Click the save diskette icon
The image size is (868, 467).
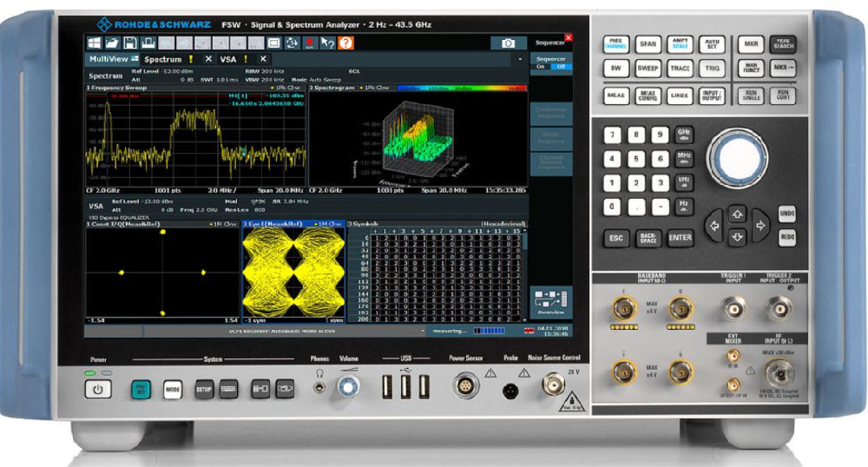click(x=130, y=43)
